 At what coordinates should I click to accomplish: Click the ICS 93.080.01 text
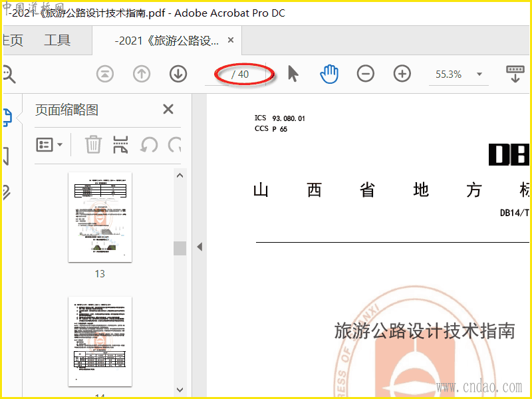(x=280, y=118)
